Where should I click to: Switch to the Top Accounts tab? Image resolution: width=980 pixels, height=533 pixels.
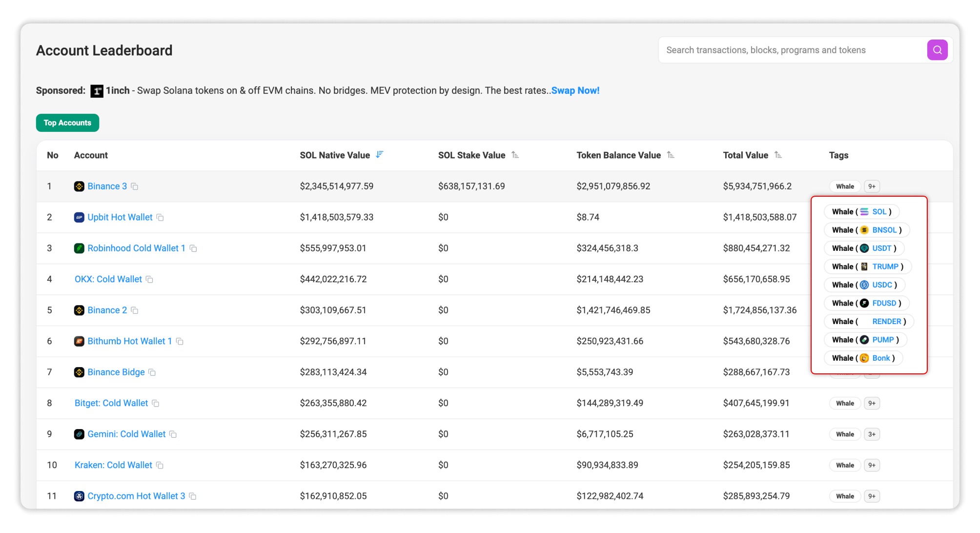click(67, 123)
